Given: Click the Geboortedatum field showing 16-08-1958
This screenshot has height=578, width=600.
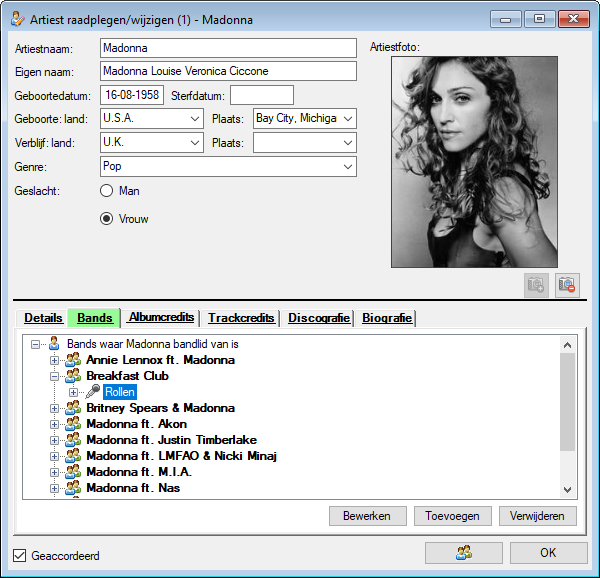Looking at the screenshot, I should 132,95.
